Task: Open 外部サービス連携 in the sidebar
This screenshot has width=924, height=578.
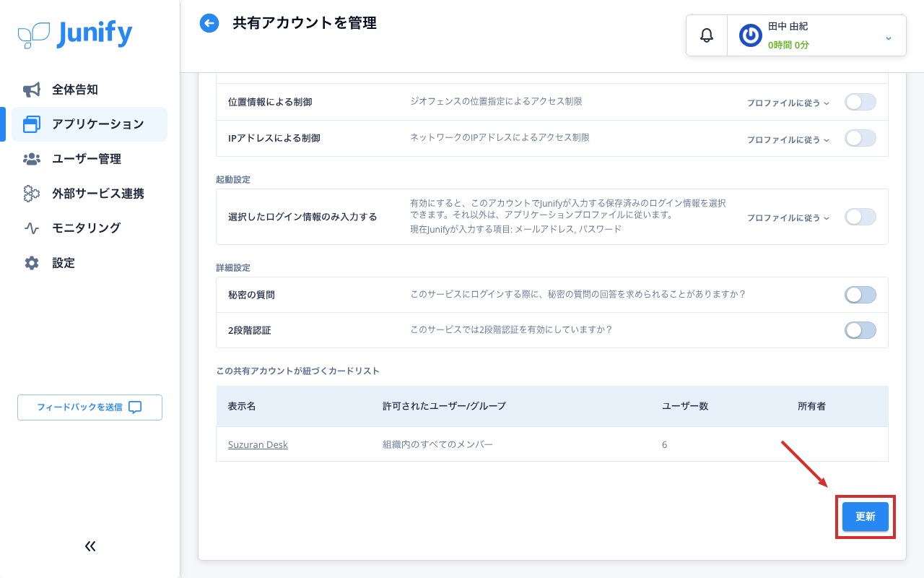Action: point(90,194)
